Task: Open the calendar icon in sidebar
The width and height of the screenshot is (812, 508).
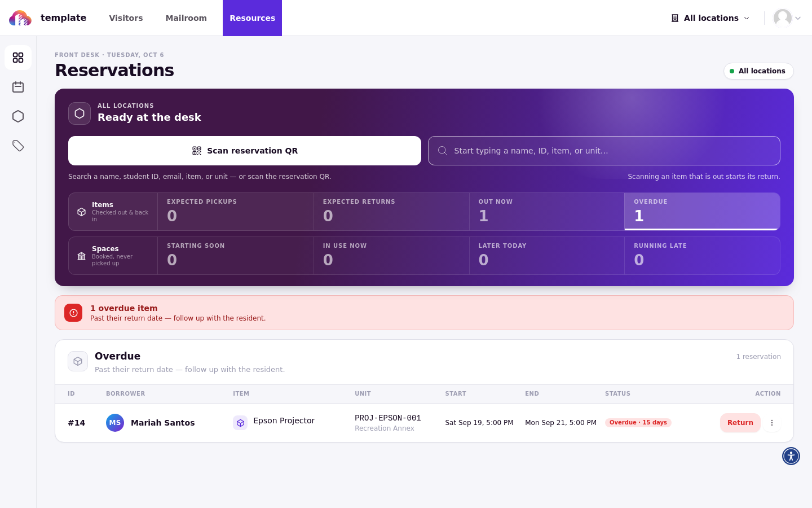Action: click(18, 87)
